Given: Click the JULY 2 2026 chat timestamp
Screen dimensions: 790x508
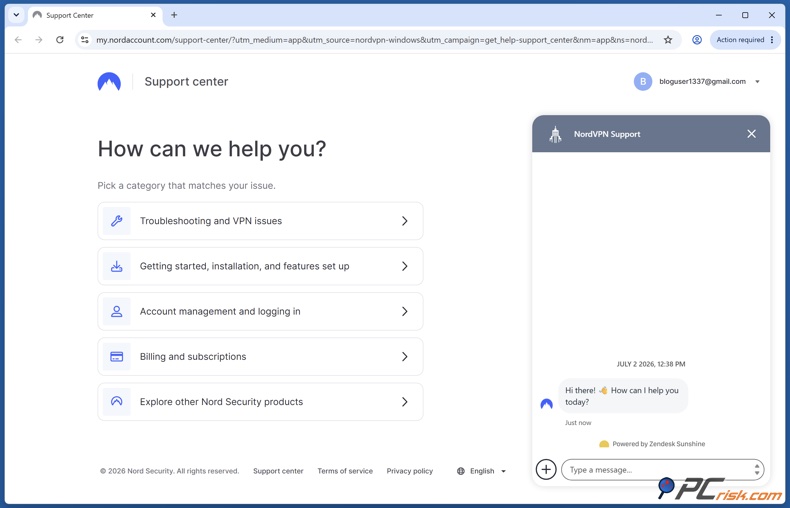Looking at the screenshot, I should tap(651, 364).
